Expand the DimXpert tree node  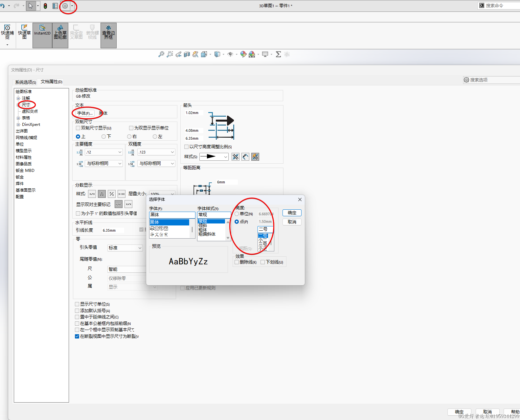tap(18, 125)
